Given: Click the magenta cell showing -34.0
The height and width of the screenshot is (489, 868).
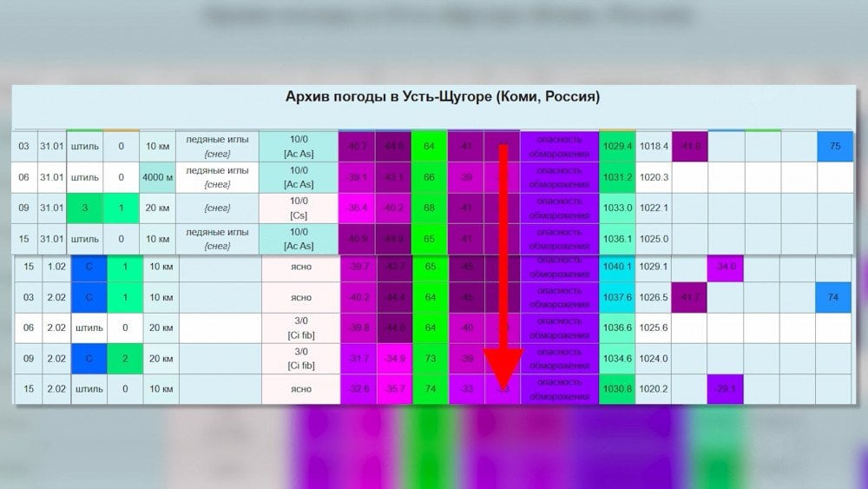Looking at the screenshot, I should tap(727, 267).
